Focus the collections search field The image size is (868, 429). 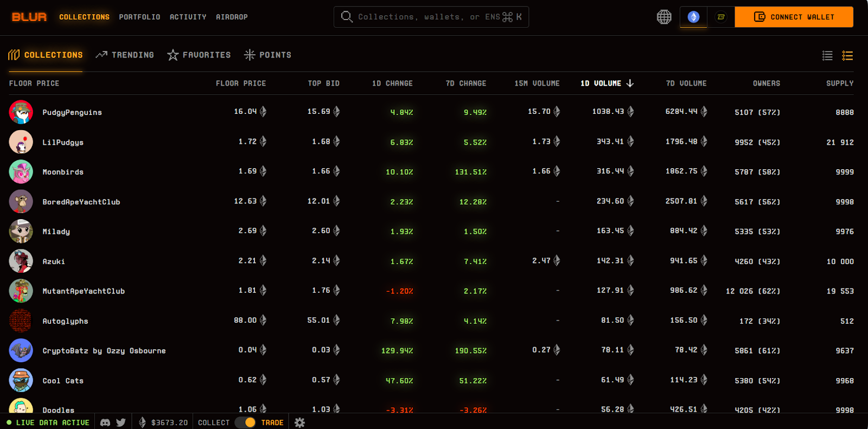[431, 17]
